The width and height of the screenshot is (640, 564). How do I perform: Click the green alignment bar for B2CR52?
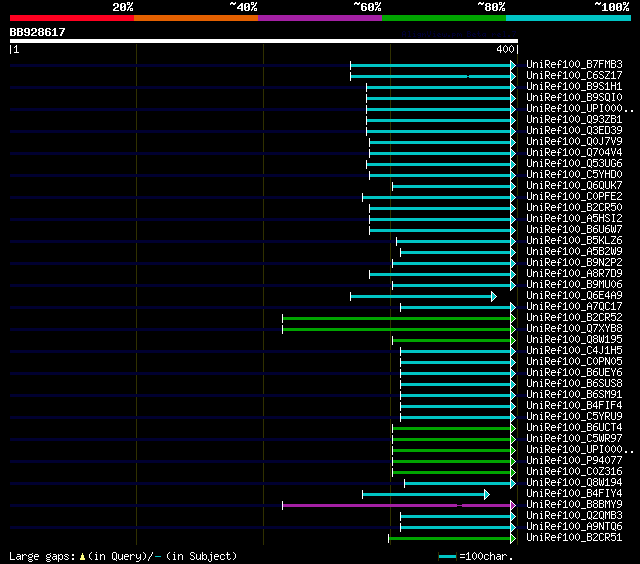[397, 318]
